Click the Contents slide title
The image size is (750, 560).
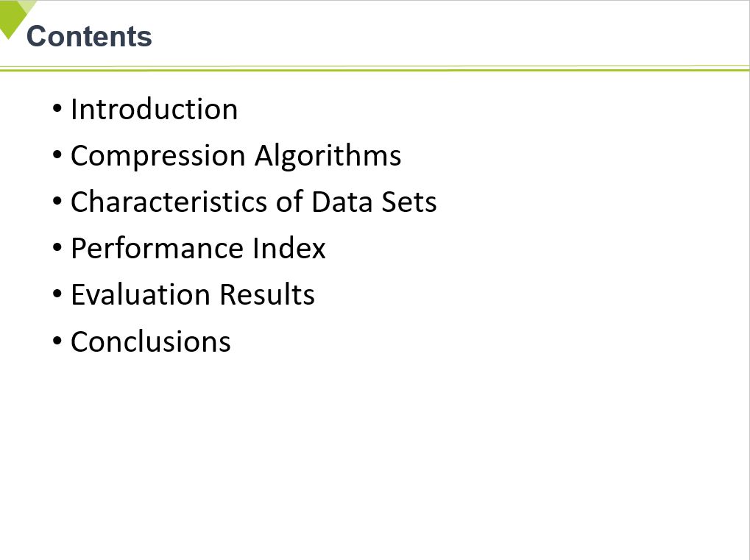[89, 36]
